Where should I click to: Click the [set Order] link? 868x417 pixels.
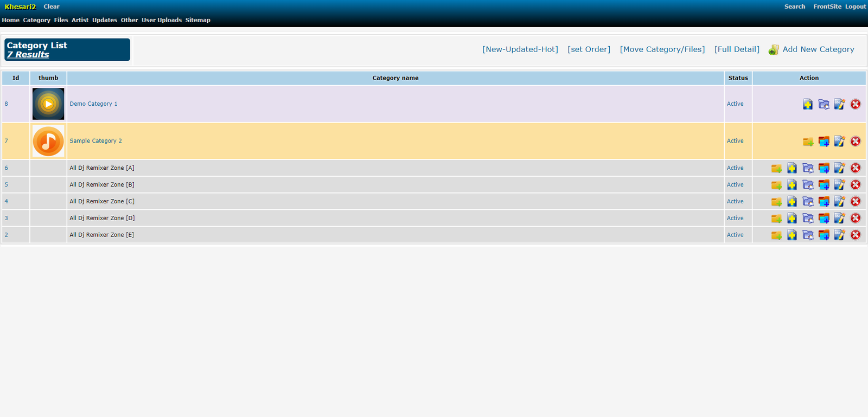(x=589, y=49)
